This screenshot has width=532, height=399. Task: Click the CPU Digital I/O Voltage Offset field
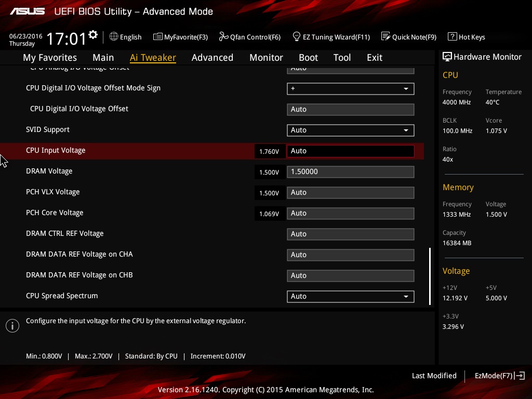click(351, 110)
